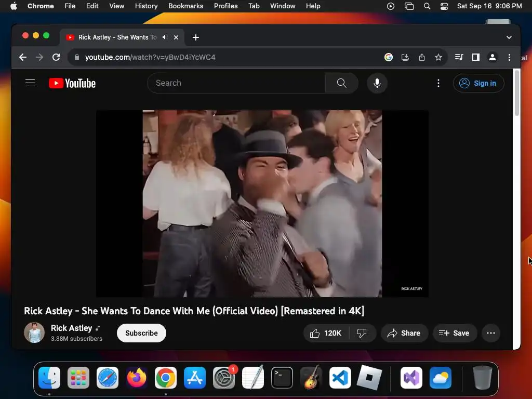Open the Bookmarks menu

click(x=185, y=6)
